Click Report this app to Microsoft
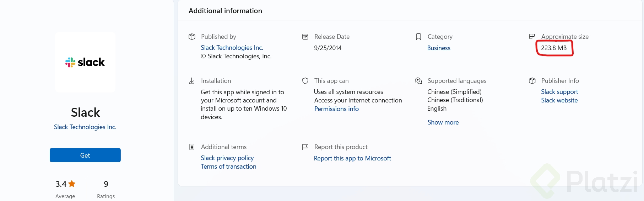This screenshot has height=201, width=644. (352, 158)
